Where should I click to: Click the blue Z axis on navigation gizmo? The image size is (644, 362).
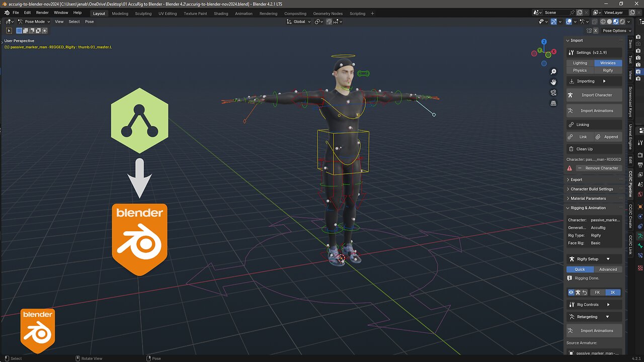pyautogui.click(x=544, y=42)
